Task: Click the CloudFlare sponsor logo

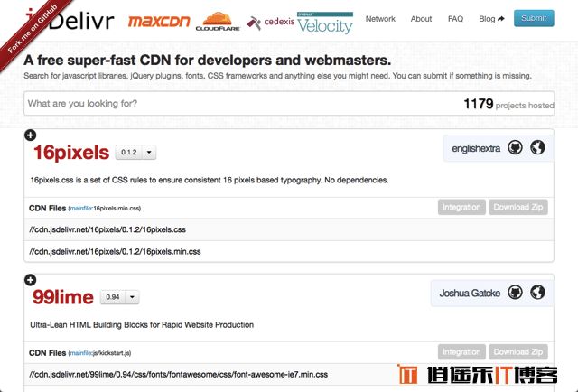Action: [218, 22]
